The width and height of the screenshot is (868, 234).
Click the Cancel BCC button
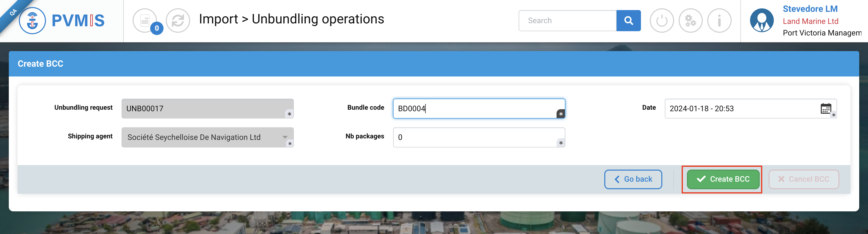point(803,179)
